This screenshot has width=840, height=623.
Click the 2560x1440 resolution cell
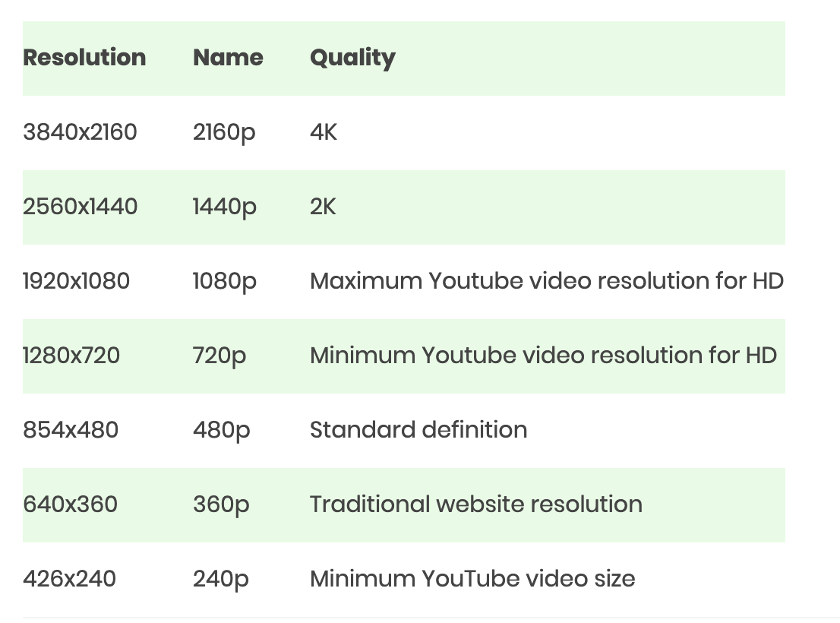pos(80,207)
